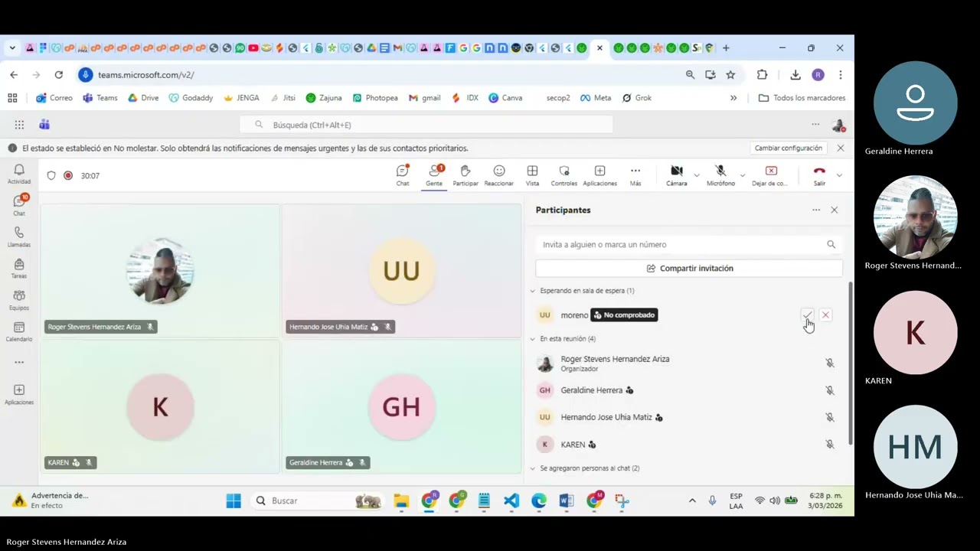Open the Correo bookmark
The height and width of the screenshot is (551, 980).
(54, 98)
